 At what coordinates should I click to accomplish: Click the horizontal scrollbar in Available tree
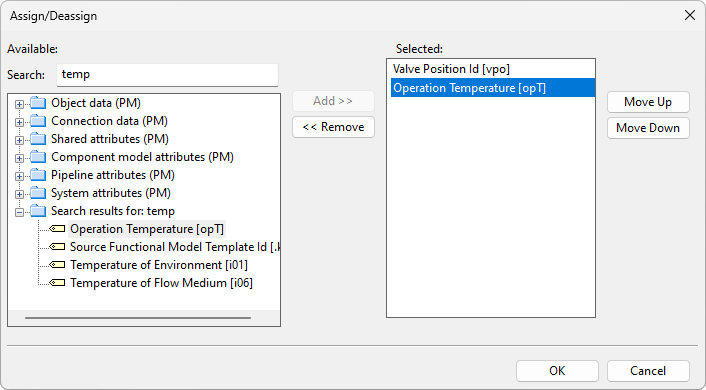click(138, 317)
